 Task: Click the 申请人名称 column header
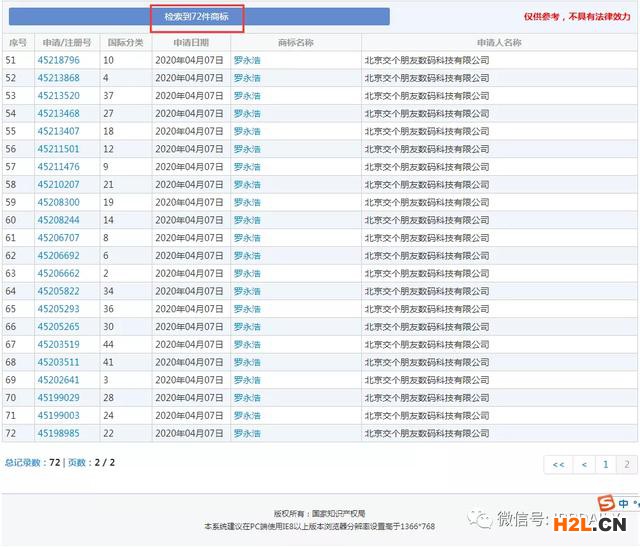tap(499, 42)
